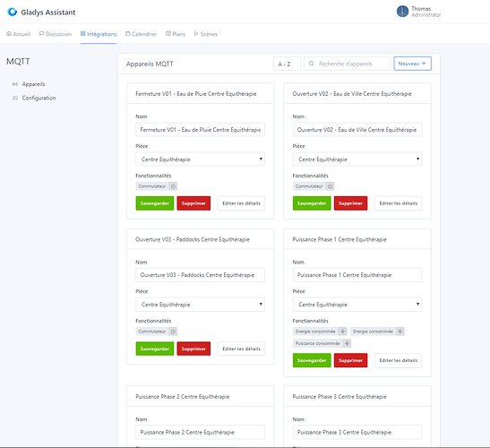Open the Discussion tab

coord(56,34)
